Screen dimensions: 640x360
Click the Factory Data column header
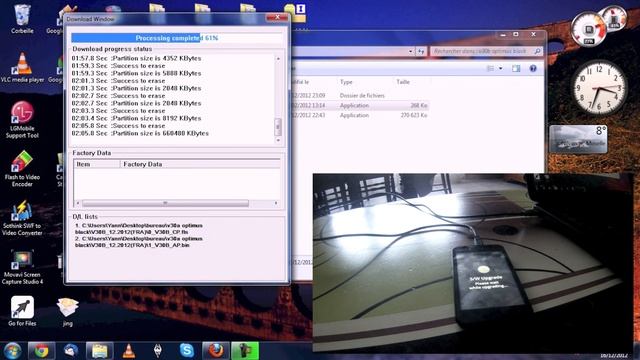[x=200, y=164]
